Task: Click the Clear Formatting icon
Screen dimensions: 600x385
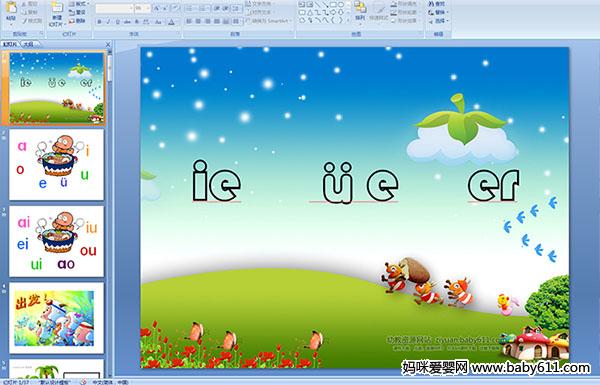Action: [x=176, y=8]
